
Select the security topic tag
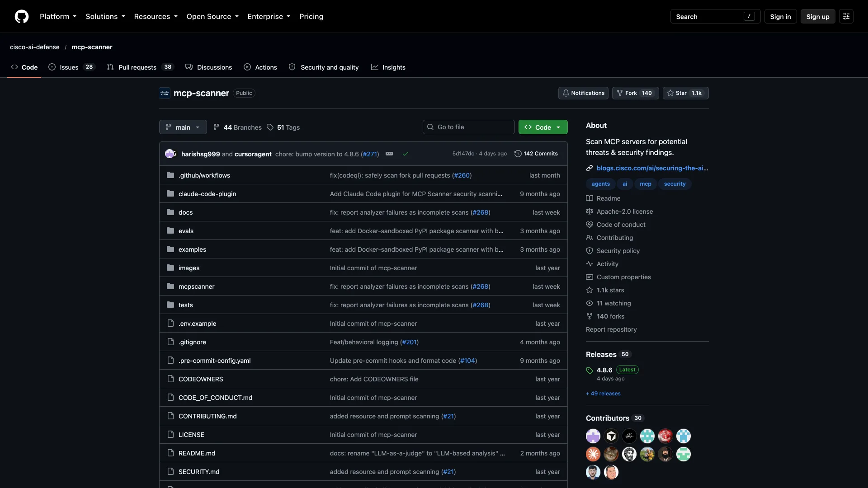(675, 184)
